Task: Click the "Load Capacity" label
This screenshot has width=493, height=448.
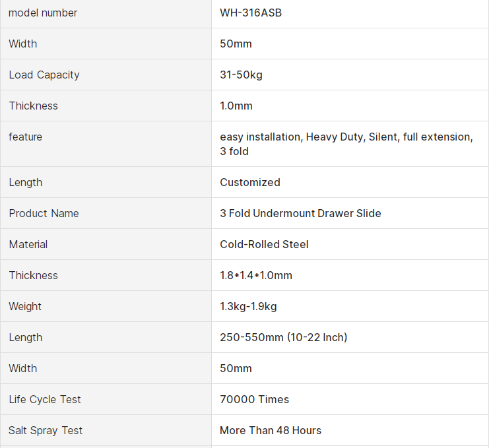Action: coord(44,75)
